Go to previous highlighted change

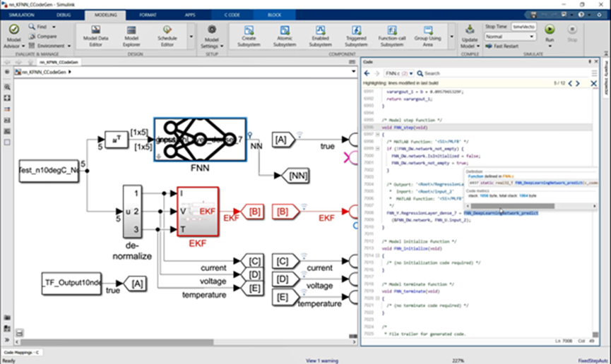coord(570,83)
